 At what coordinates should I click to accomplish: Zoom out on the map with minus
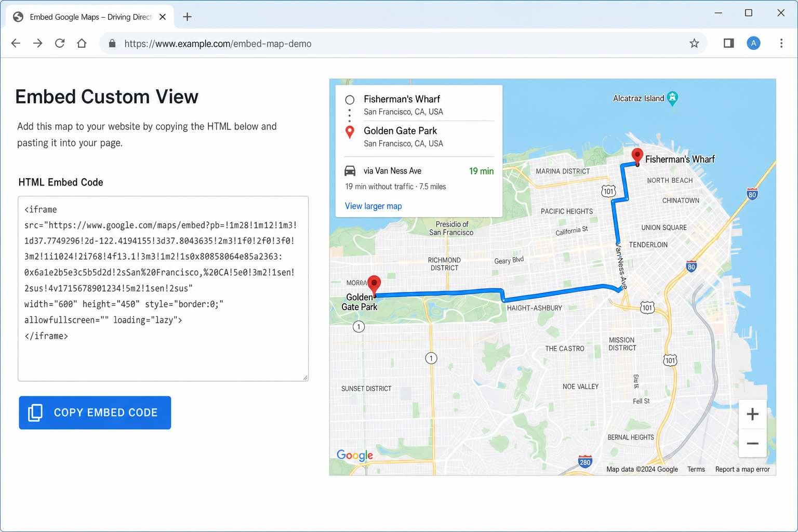click(x=752, y=443)
